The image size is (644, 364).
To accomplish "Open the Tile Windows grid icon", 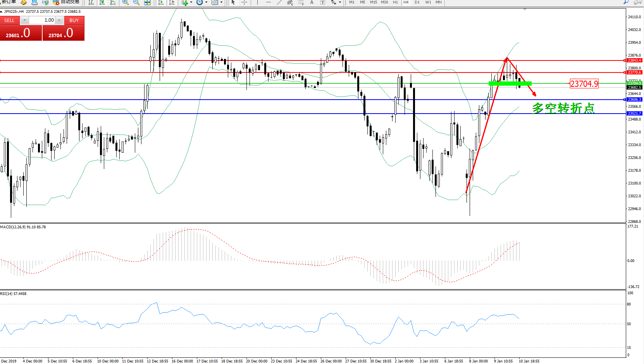I will pos(147,2).
